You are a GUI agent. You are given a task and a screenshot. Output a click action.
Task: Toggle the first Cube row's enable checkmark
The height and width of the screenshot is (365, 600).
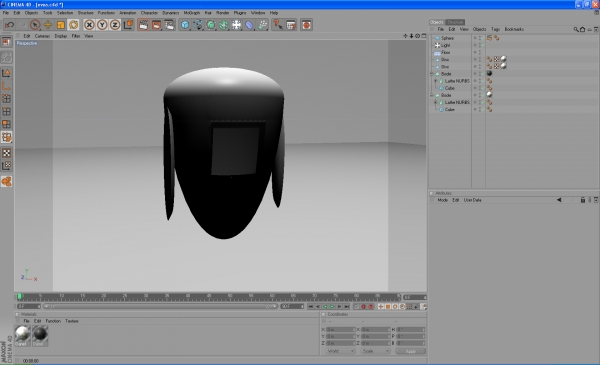point(483,88)
